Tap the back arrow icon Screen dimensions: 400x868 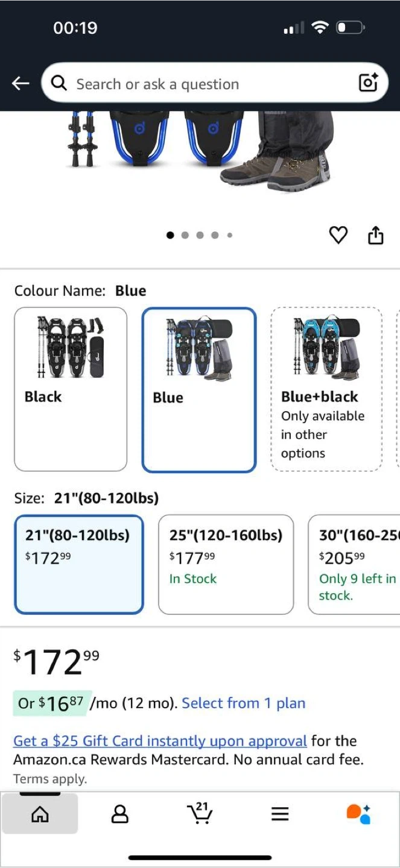tap(21, 84)
